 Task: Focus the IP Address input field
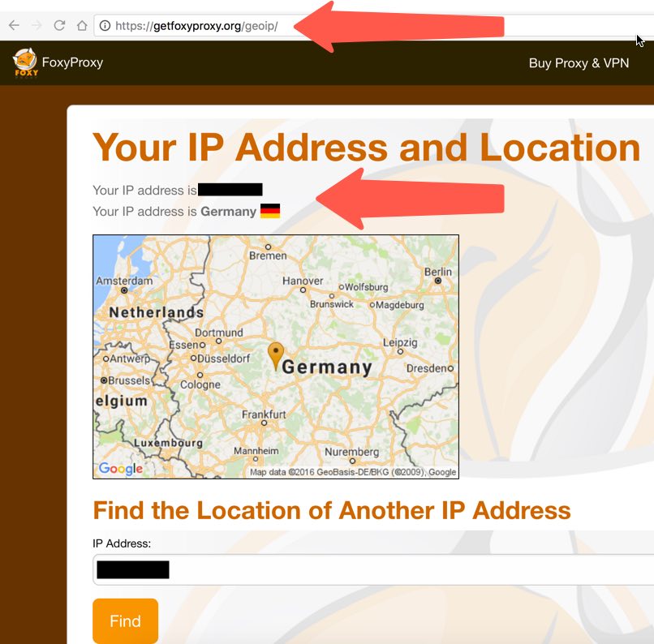click(x=373, y=570)
